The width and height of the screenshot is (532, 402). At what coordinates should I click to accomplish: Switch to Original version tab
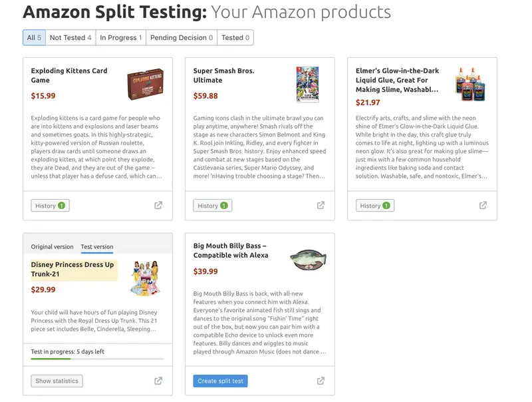coord(53,247)
